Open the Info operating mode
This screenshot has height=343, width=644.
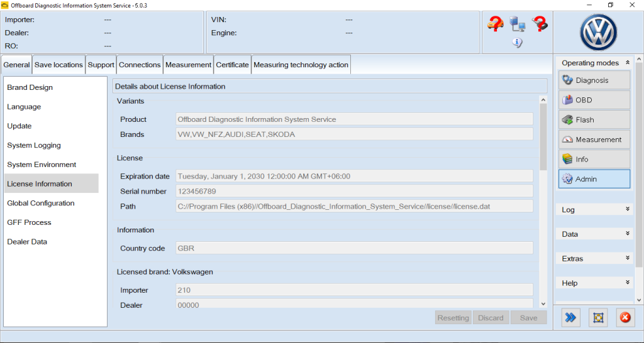594,159
